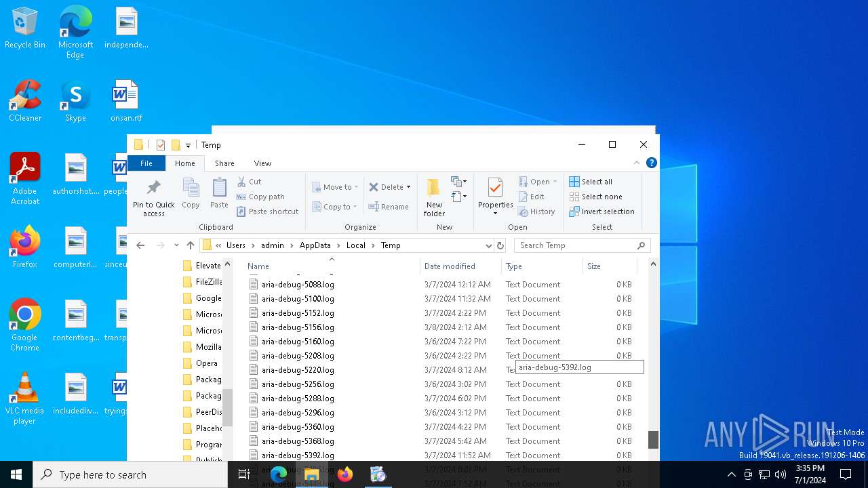Viewport: 868px width, 488px height.
Task: Select PeerDis folder in navigation pane
Action: tap(202, 412)
